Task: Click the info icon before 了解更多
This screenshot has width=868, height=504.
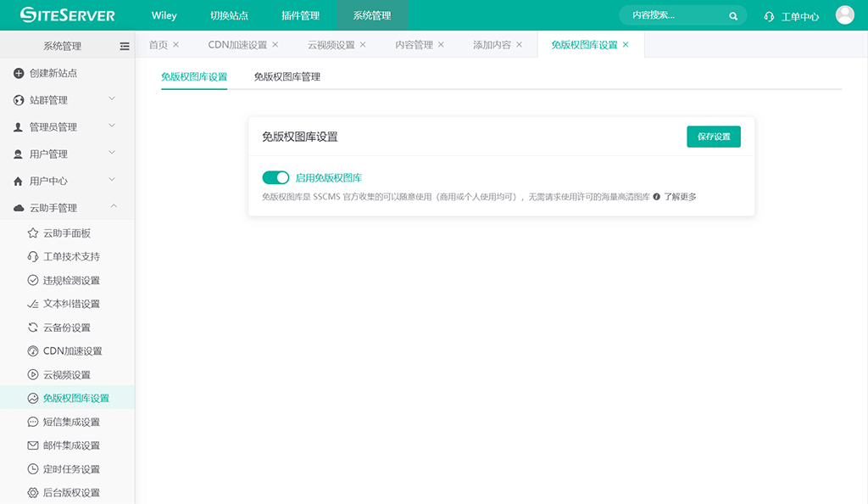Action: (x=657, y=197)
